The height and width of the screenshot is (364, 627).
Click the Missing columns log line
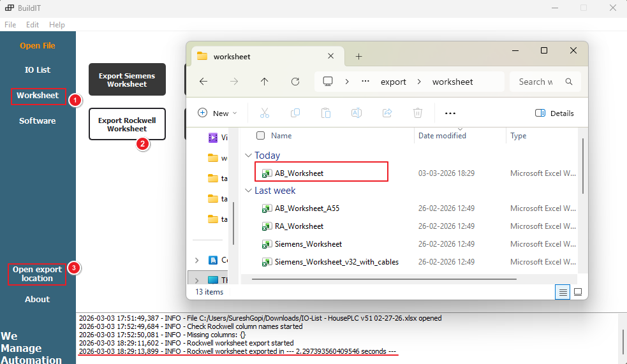point(163,335)
